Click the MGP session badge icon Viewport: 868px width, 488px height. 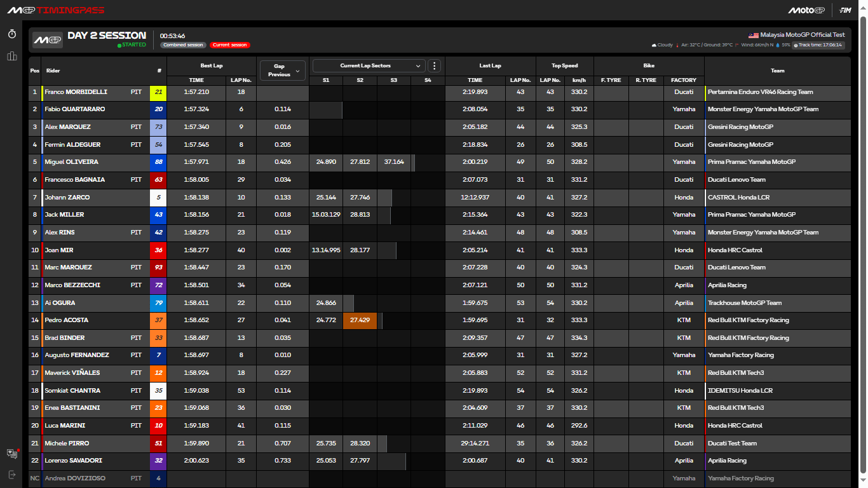(x=48, y=40)
